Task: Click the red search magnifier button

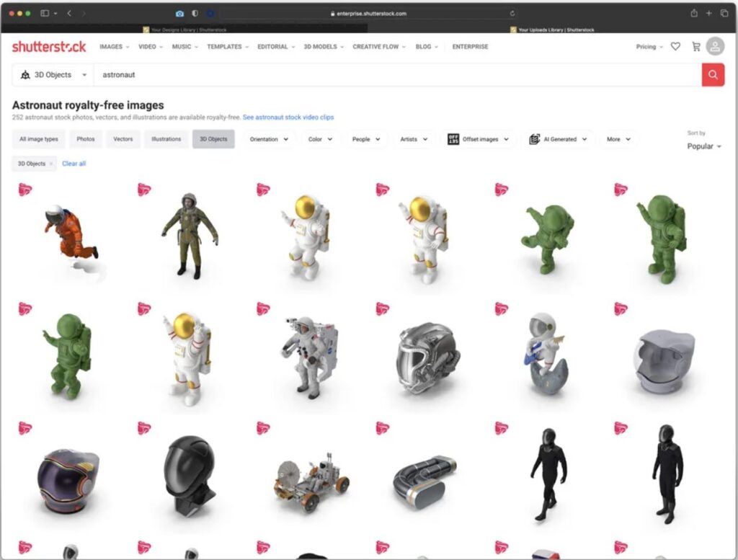Action: point(713,75)
